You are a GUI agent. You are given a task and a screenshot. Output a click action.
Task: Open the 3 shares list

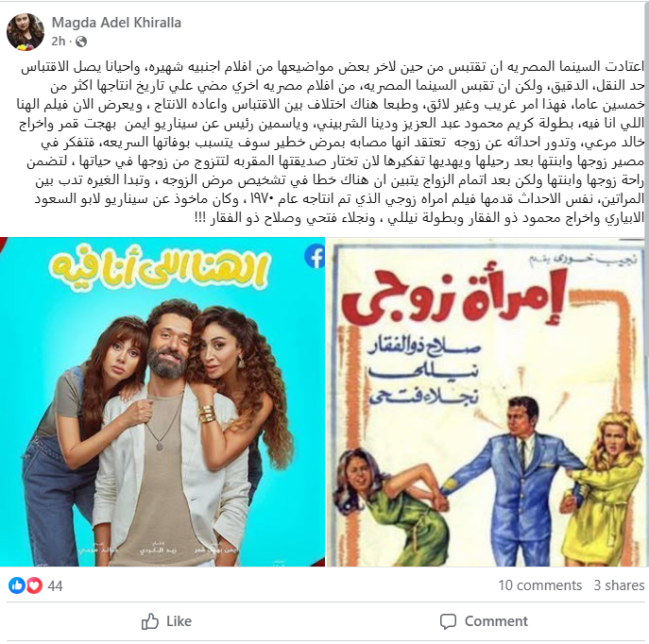click(x=619, y=585)
